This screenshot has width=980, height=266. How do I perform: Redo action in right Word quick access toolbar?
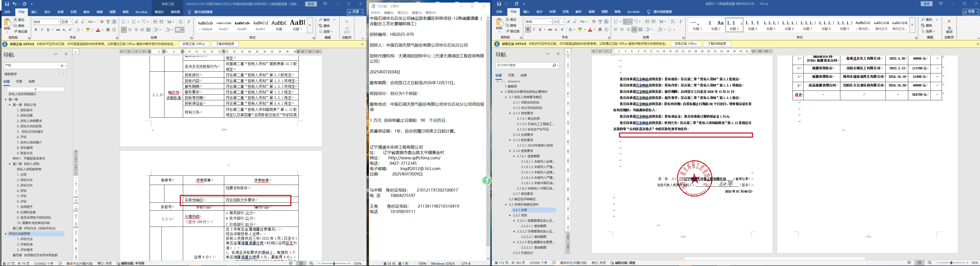(516, 4)
